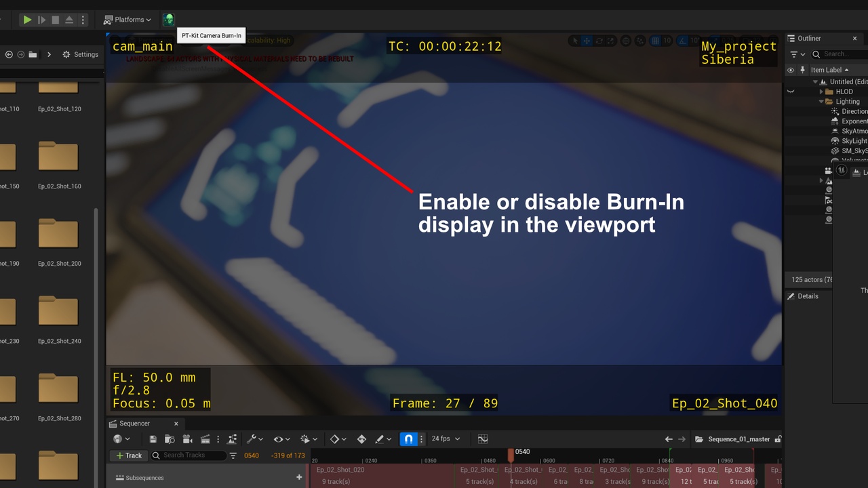Open the Ep_02_Shot_280 folder

click(x=59, y=397)
